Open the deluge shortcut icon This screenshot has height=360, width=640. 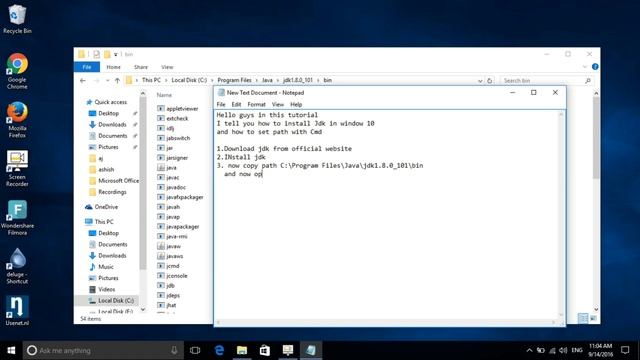click(x=17, y=266)
